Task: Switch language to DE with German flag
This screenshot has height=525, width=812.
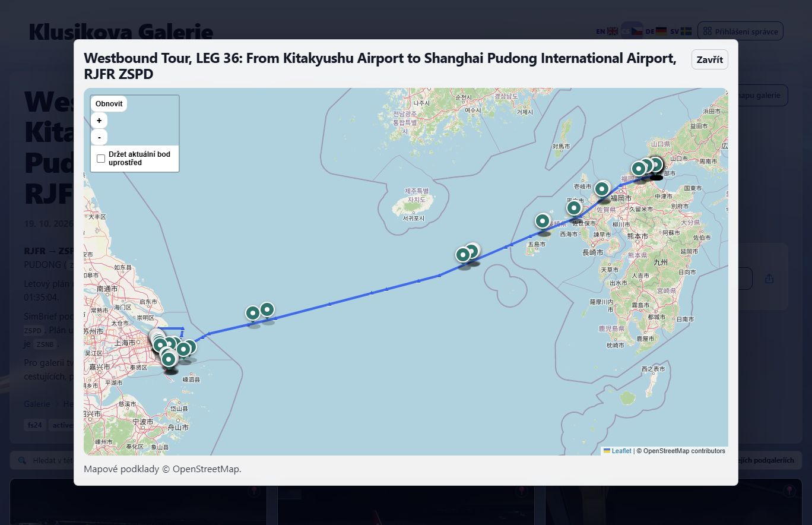Action: [x=656, y=31]
